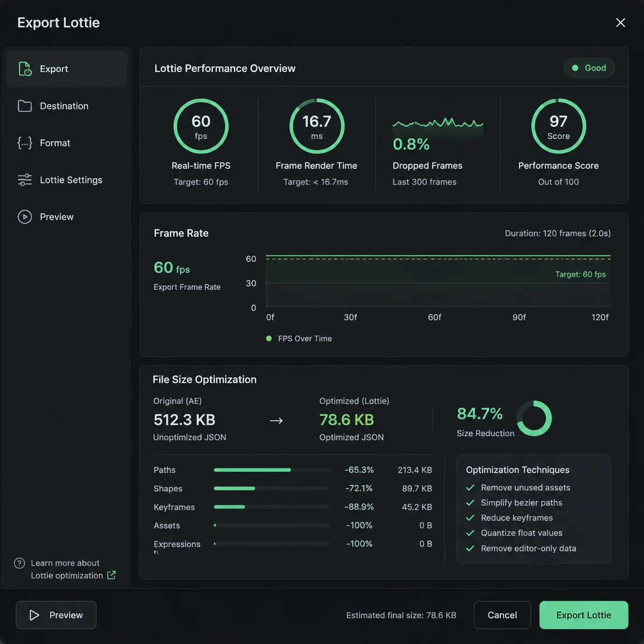644x644 pixels.
Task: Click the help question mark icon
Action: click(x=19, y=563)
